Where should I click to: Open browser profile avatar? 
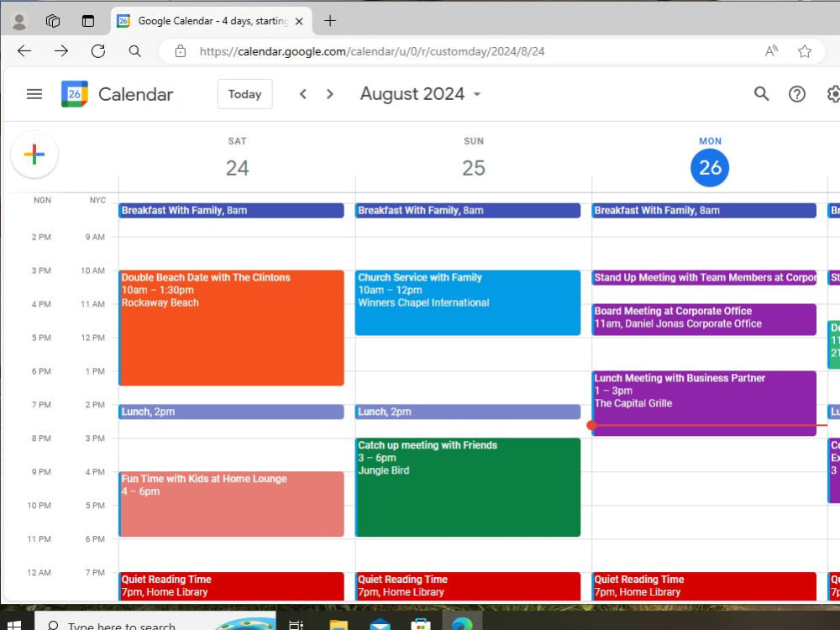point(20,21)
